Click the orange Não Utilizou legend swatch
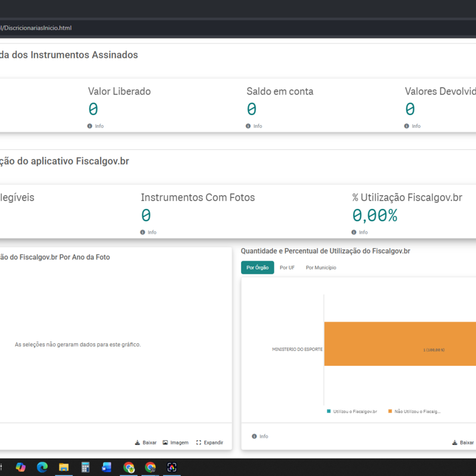This screenshot has width=476, height=476. pos(390,411)
